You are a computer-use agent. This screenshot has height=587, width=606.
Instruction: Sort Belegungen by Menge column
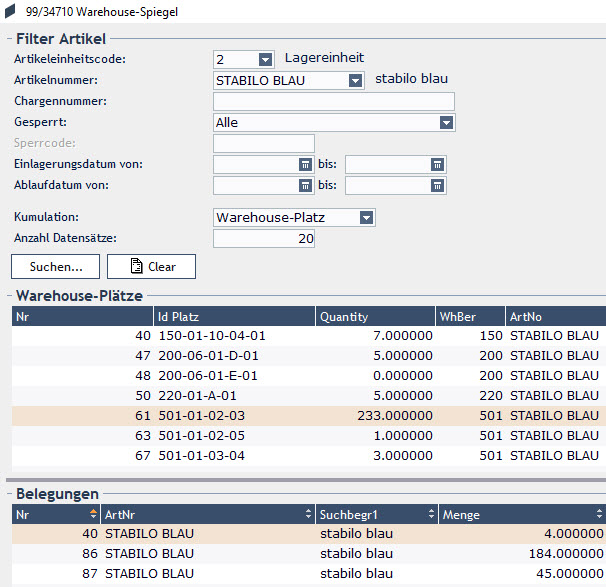pos(522,514)
